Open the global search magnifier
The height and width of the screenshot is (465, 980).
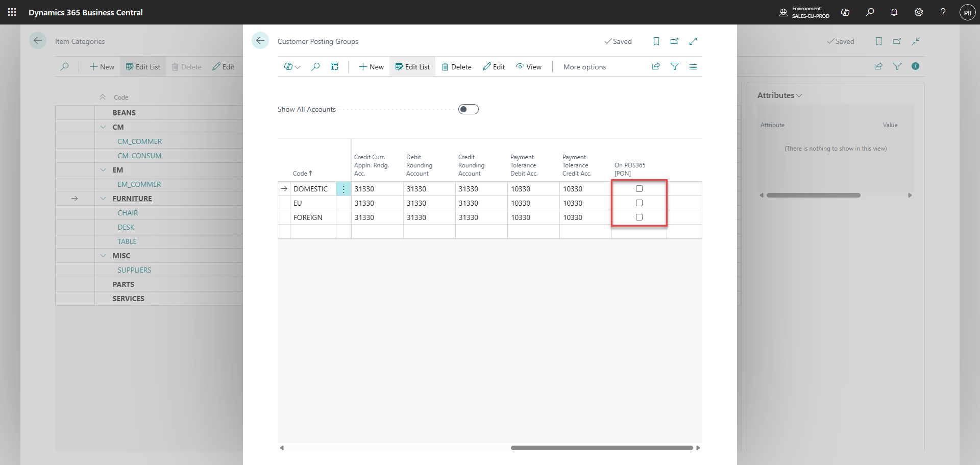[870, 12]
